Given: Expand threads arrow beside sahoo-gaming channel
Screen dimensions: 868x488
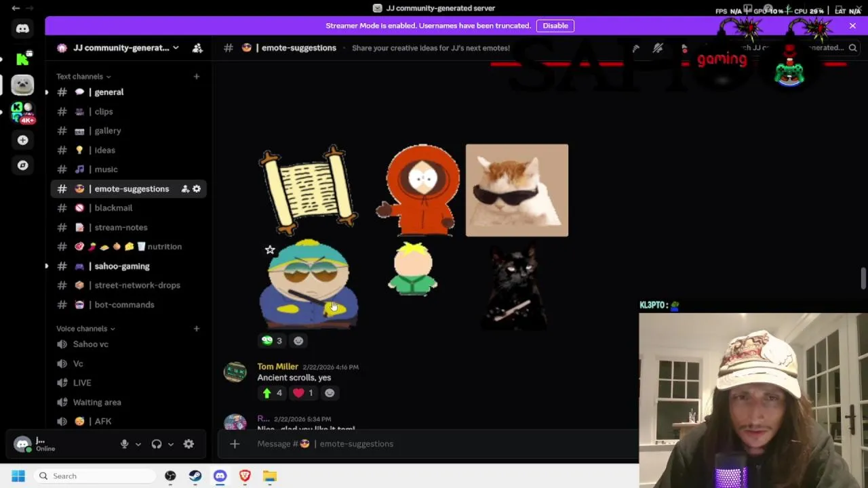Looking at the screenshot, I should click(46, 266).
